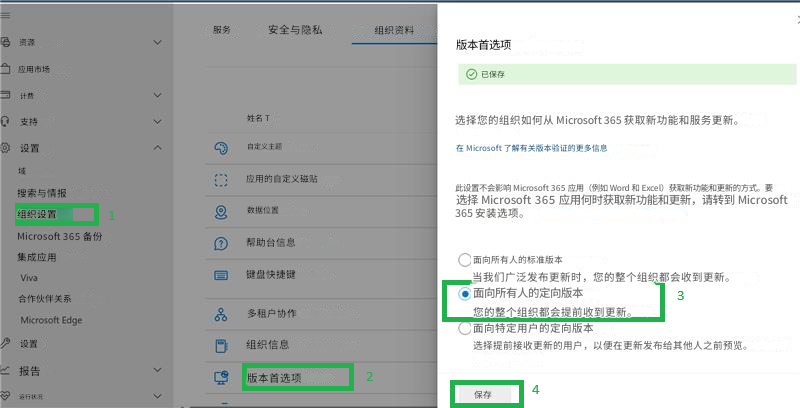
Task: Click the 键盘快捷键 keyboard icon
Action: tap(221, 275)
